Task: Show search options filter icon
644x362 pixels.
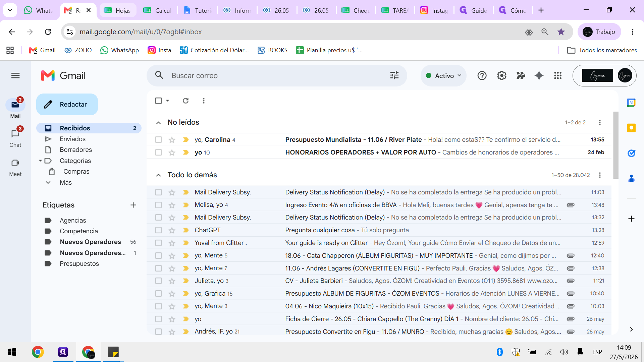Action: click(394, 75)
